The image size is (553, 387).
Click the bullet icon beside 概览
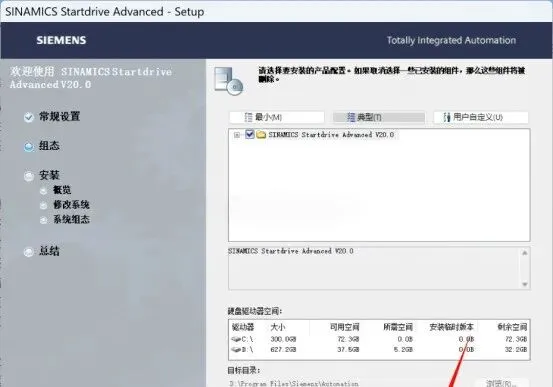[x=43, y=191]
